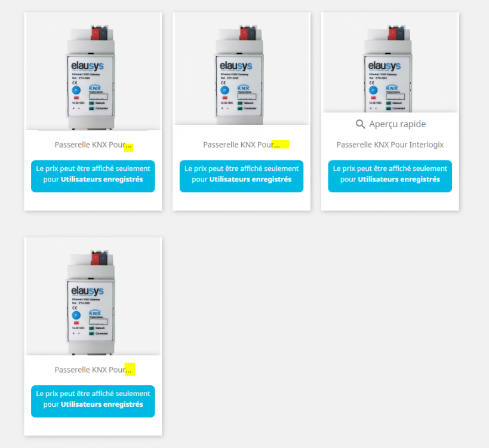489x448 pixels.
Task: Click Utilisateurs enregistrés text in the fourth card
Action: [x=102, y=404]
